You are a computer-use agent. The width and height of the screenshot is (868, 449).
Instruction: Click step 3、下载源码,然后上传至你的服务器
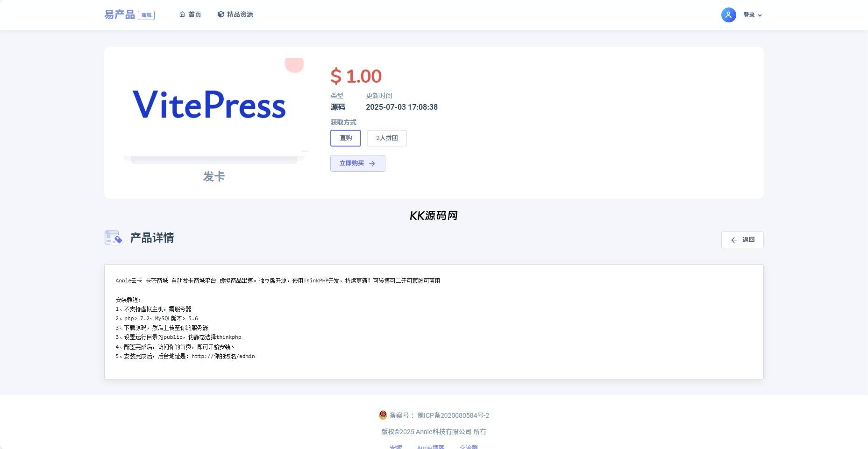[x=162, y=328]
